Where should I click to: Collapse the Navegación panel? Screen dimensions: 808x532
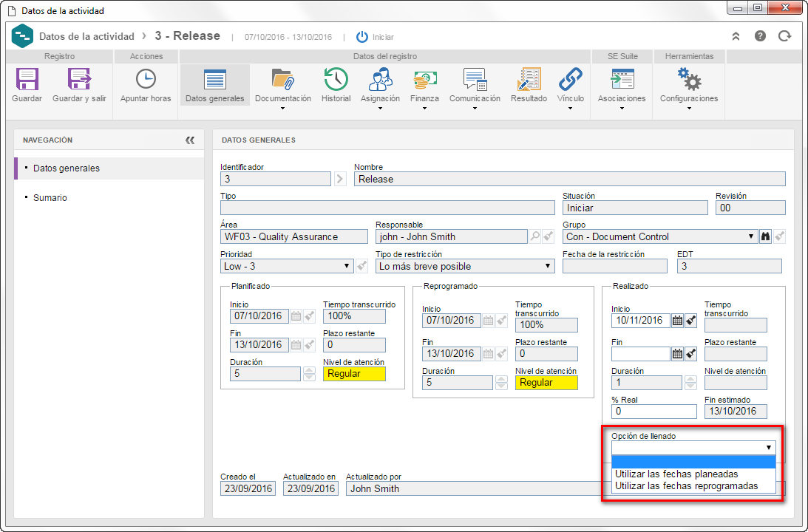(x=190, y=140)
